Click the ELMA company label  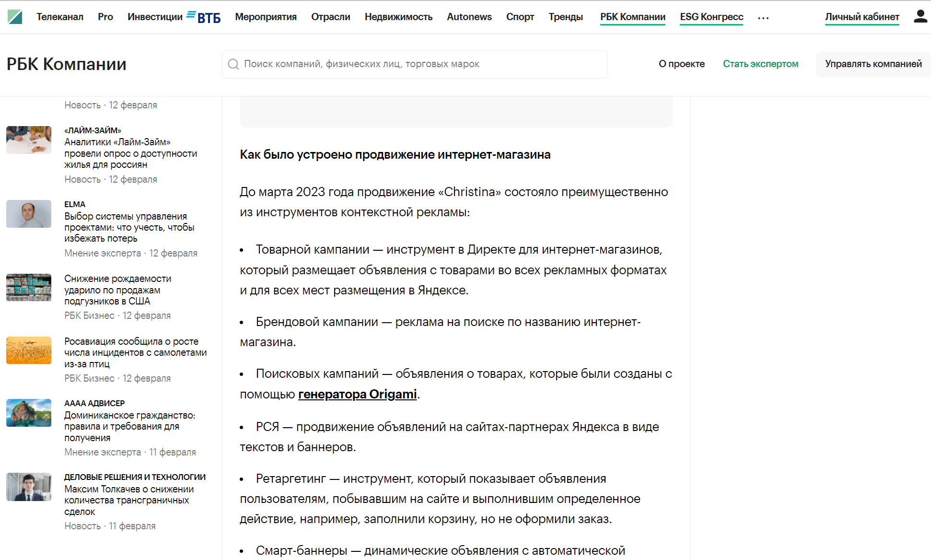(x=75, y=204)
